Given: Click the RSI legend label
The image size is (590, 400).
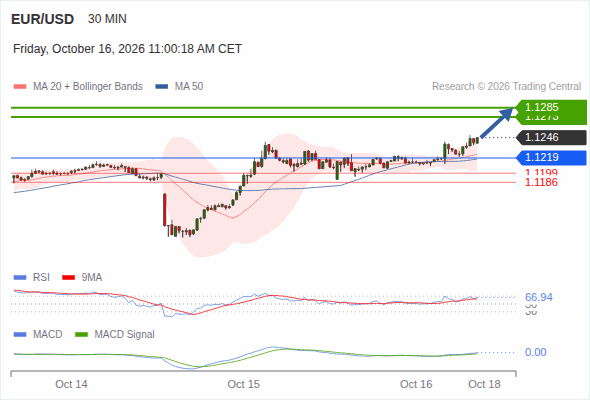Looking at the screenshot, I should coord(41,278).
